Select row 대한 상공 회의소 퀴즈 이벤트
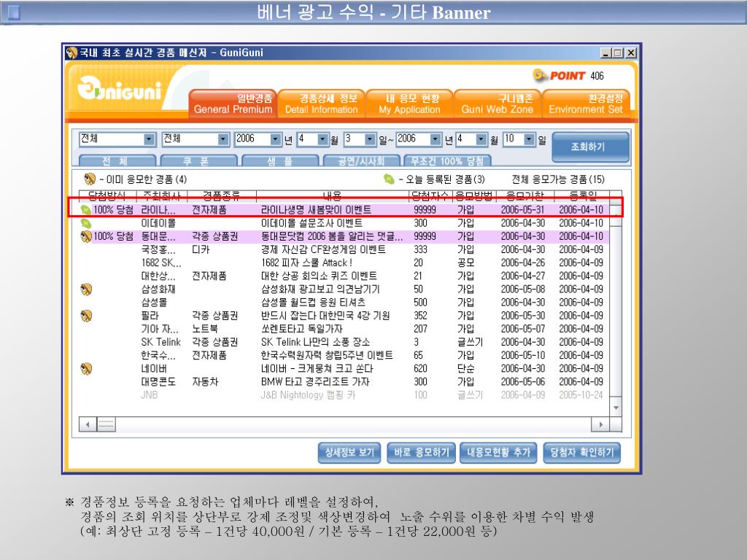The image size is (747, 560). coord(344,276)
